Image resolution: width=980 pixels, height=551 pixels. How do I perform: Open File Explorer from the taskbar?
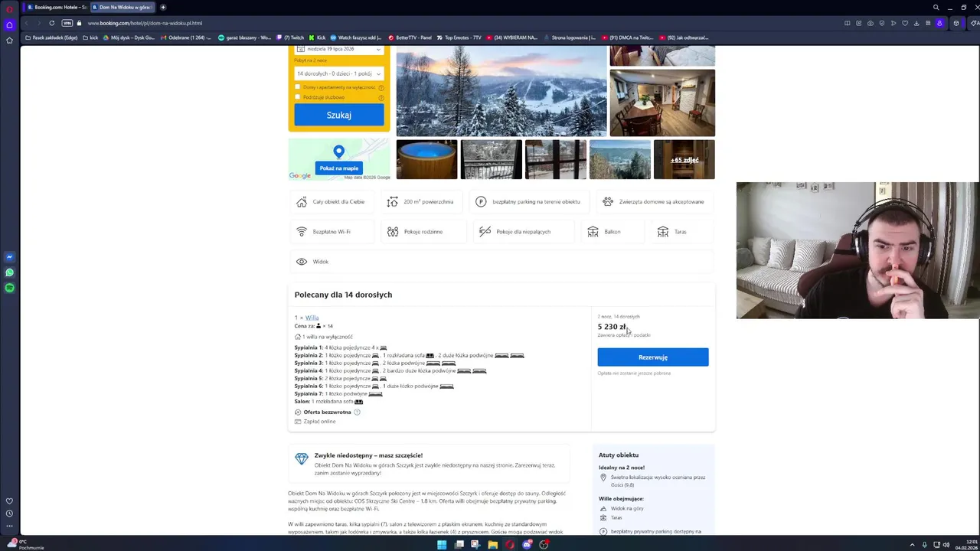click(x=492, y=545)
